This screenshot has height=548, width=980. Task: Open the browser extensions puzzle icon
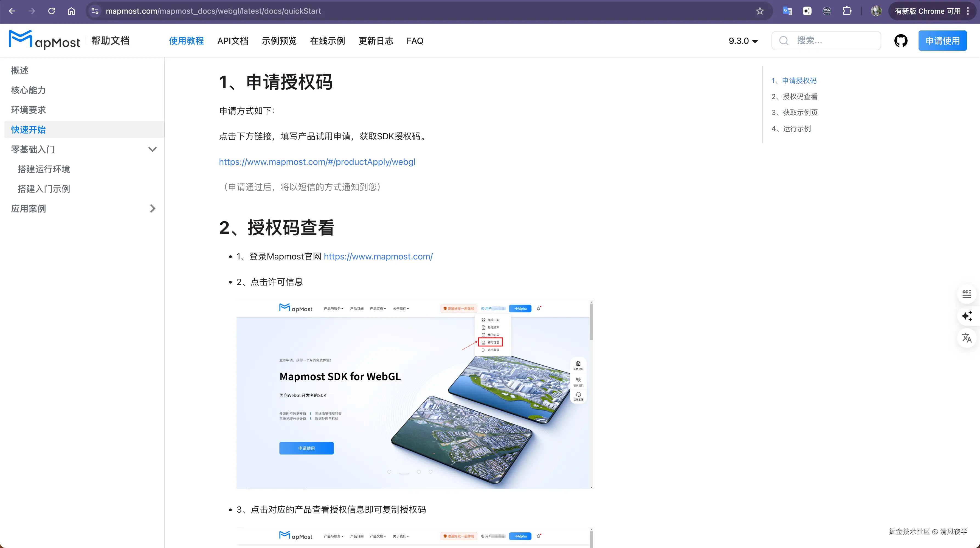[x=847, y=11]
